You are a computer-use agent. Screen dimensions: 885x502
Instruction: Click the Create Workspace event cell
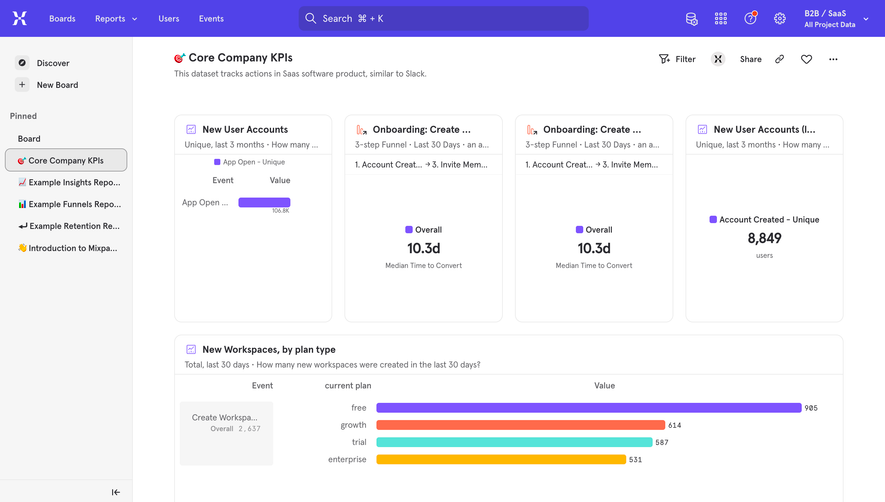click(x=226, y=434)
